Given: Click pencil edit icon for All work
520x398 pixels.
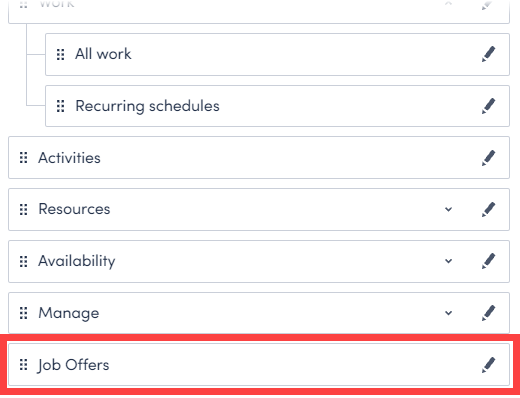Looking at the screenshot, I should pyautogui.click(x=488, y=54).
